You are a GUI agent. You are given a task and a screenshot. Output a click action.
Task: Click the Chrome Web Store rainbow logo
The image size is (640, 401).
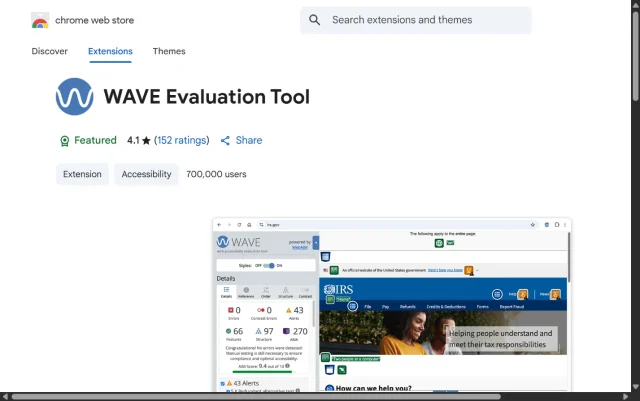[x=40, y=20]
